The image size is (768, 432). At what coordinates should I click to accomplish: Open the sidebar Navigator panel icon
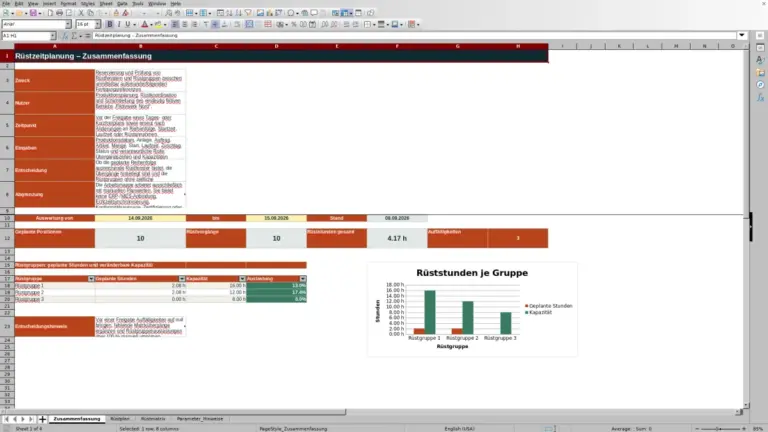coord(760,85)
